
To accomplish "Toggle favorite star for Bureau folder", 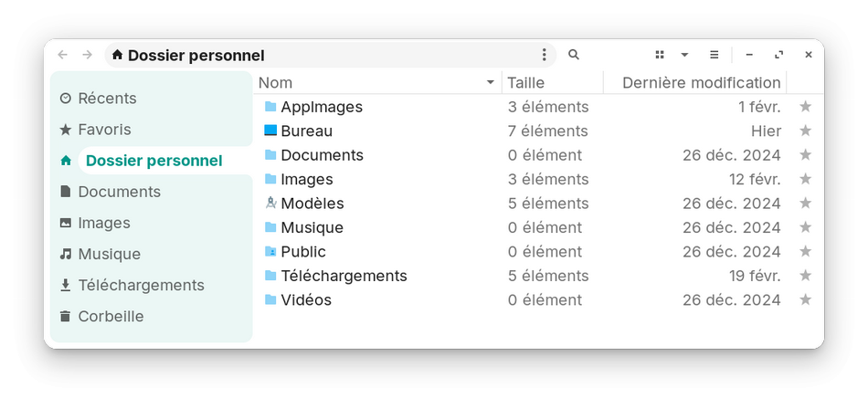I will pos(805,131).
